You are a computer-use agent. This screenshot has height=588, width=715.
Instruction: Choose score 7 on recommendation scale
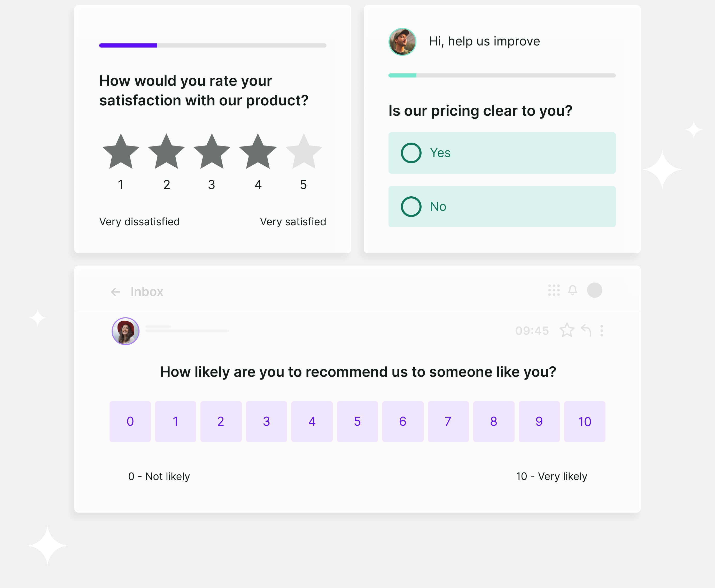[x=448, y=421]
